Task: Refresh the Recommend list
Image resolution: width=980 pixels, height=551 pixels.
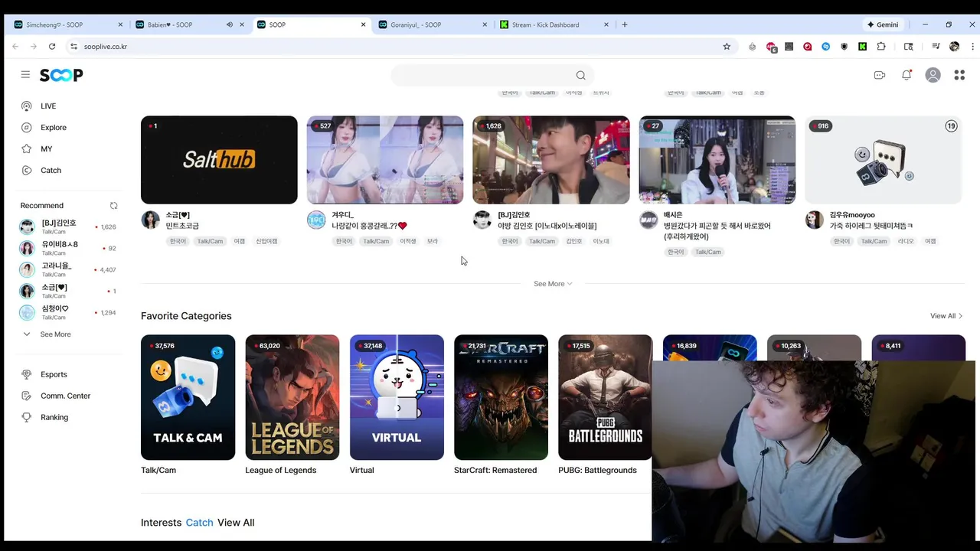Action: (x=114, y=205)
